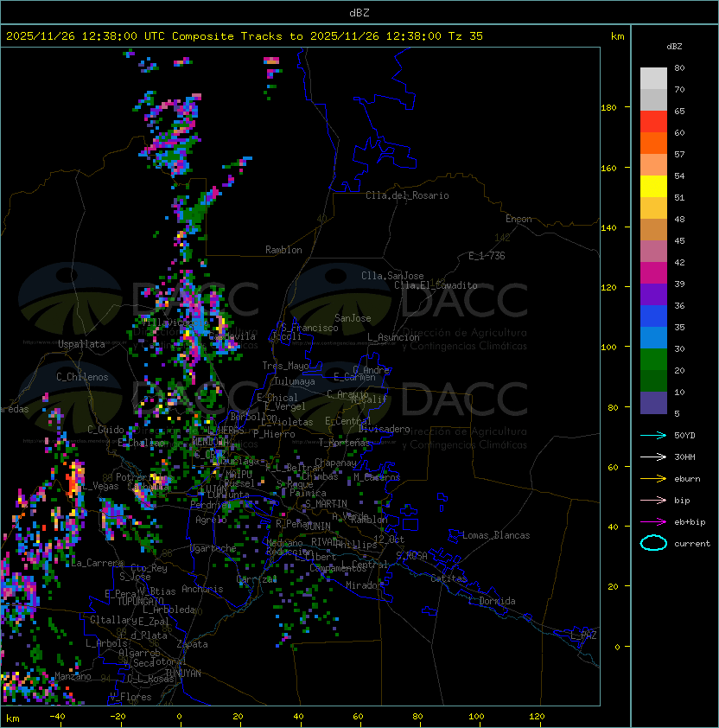This screenshot has width=719, height=728.
Task: Click the Tulumaya map label
Action: click(295, 381)
